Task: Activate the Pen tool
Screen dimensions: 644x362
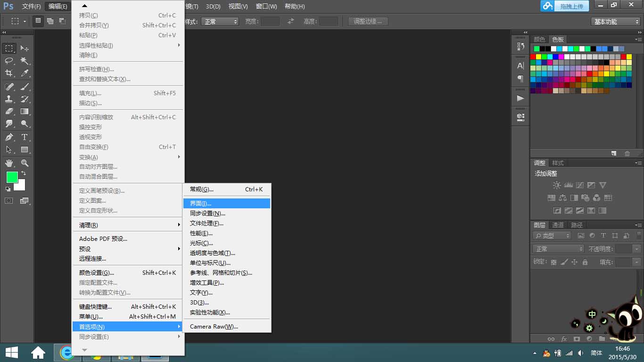Action: pos(9,137)
